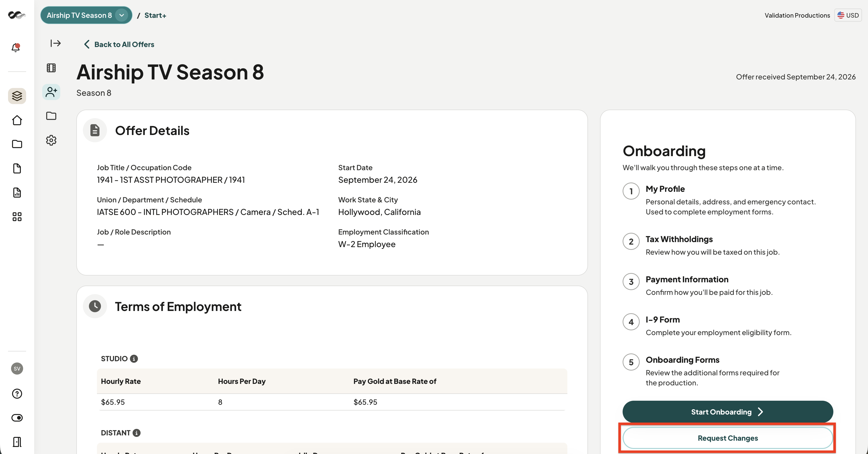Show info for DISTANT rate
868x454 pixels.
point(136,433)
